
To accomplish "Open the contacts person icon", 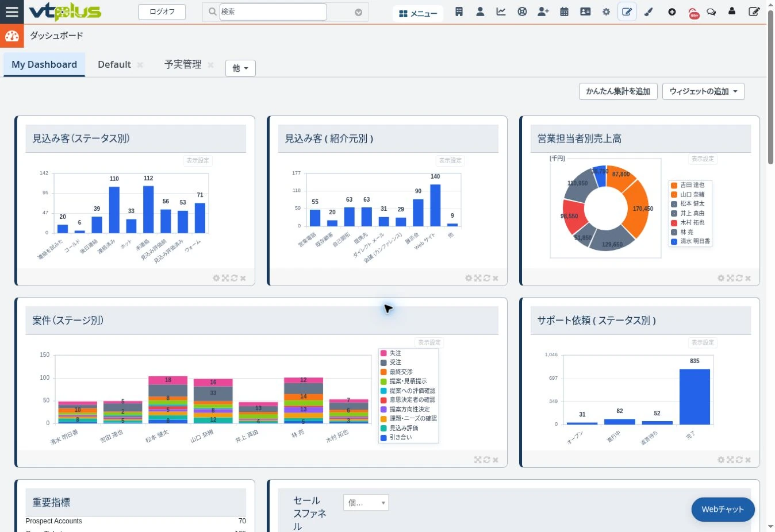I will (x=480, y=12).
